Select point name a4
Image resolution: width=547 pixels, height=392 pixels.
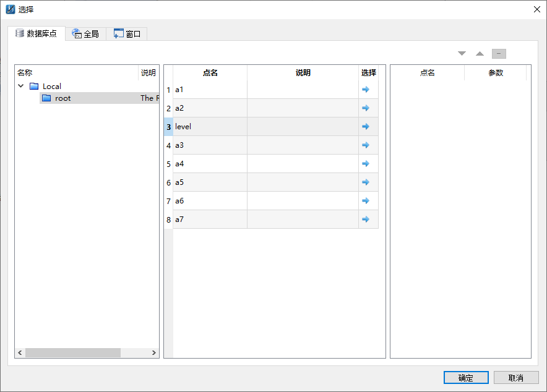210,163
